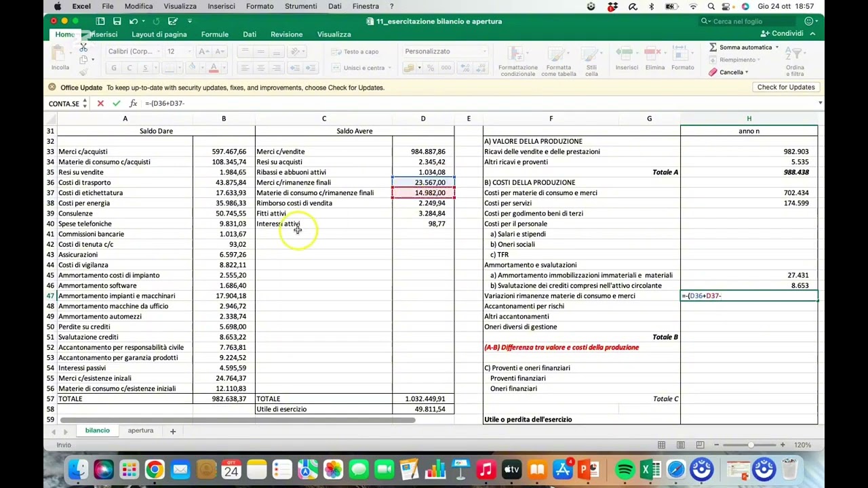Screen dimensions: 868x488
Task: Click the Cut scissors icon
Action: (83, 47)
